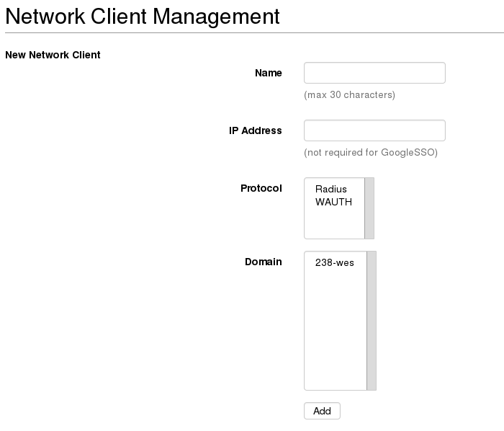Click the Protocol field label
This screenshot has width=504, height=431.
[x=261, y=188]
